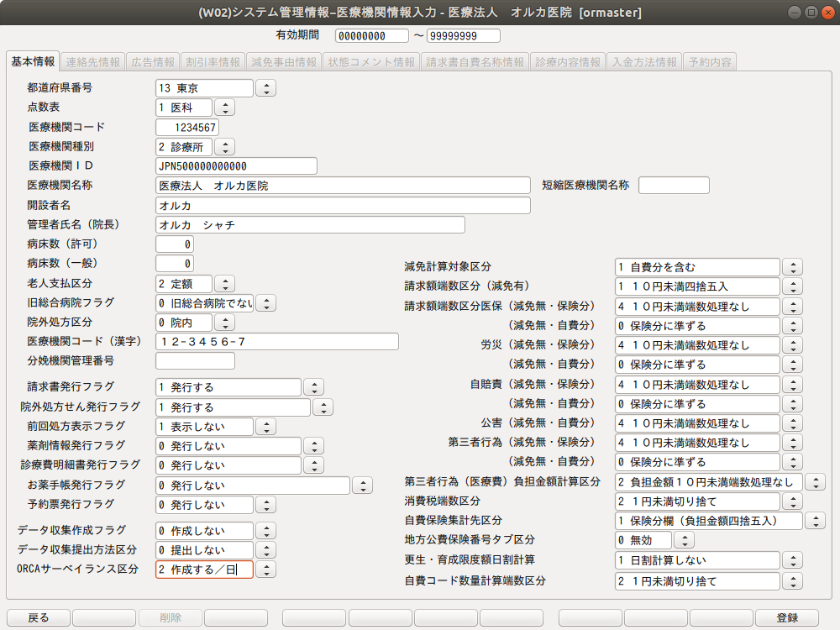Expand the 都道府県番号 dropdown arrow

pyautogui.click(x=266, y=88)
